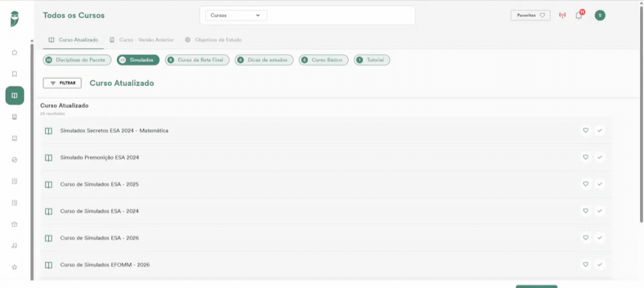This screenshot has width=644, height=288.
Task: Favorite Curso de Simulados ESA - 2026 with heart
Action: click(x=586, y=238)
